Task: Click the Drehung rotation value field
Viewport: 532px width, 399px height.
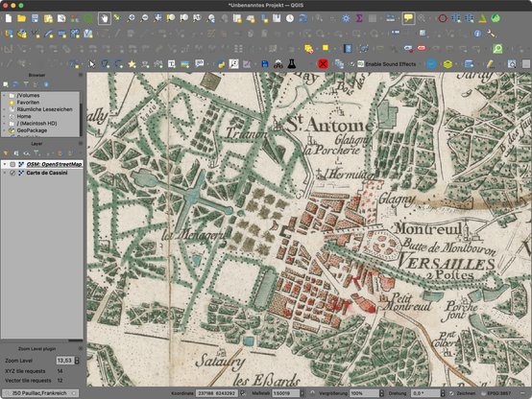Action: [x=425, y=393]
